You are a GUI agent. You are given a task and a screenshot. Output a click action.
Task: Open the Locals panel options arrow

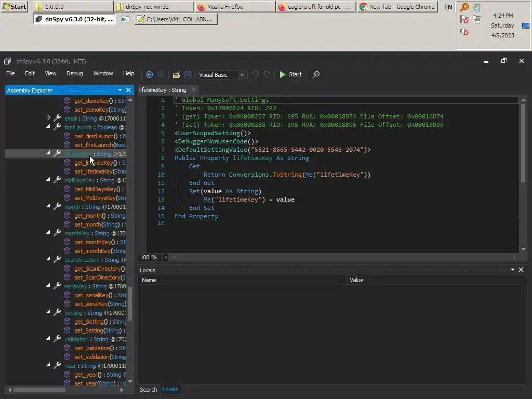513,270
